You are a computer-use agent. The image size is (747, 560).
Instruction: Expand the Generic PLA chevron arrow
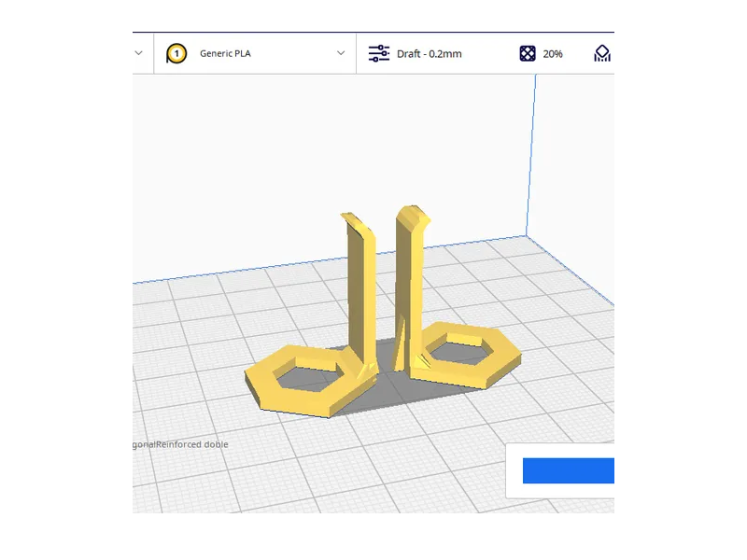(341, 53)
